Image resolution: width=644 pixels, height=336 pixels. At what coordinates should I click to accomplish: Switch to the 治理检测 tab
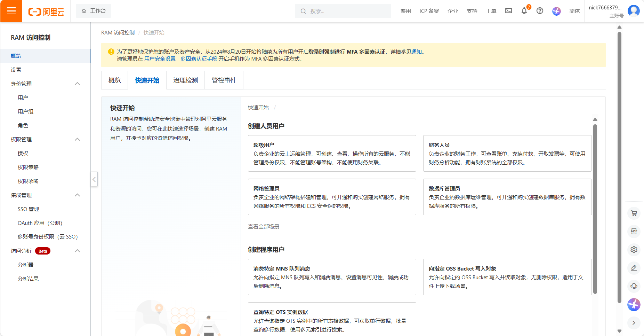click(185, 80)
